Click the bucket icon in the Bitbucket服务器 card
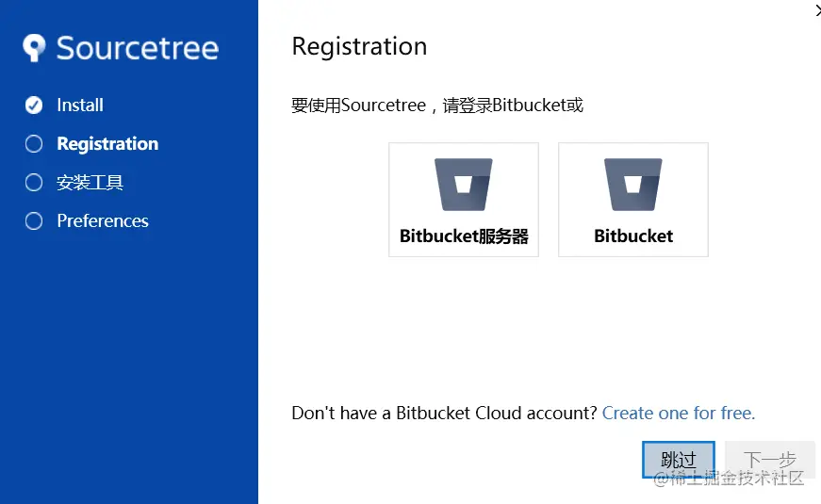Screen dimensions: 821x504 [464, 185]
